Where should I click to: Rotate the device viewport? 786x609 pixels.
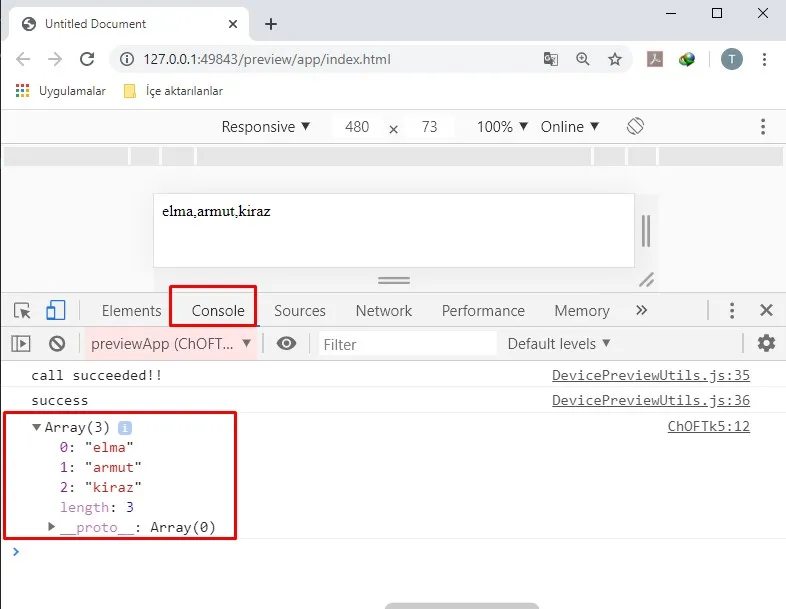point(635,126)
